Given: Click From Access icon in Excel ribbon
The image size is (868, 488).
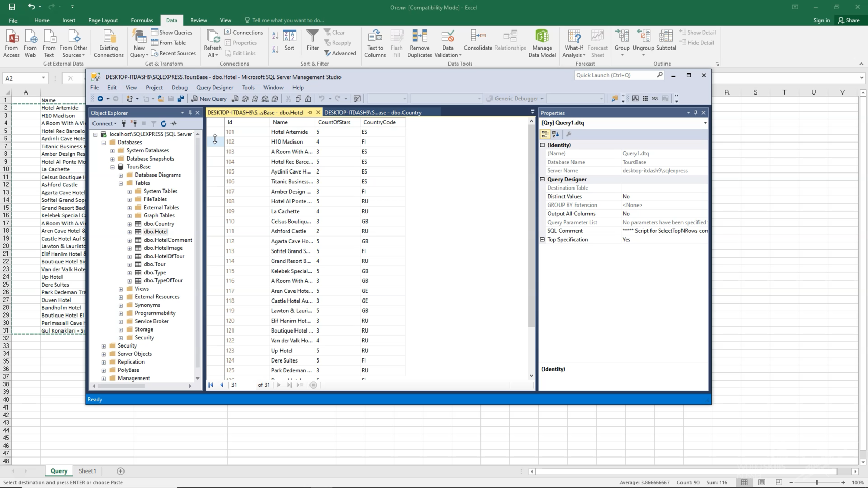Looking at the screenshot, I should (11, 43).
